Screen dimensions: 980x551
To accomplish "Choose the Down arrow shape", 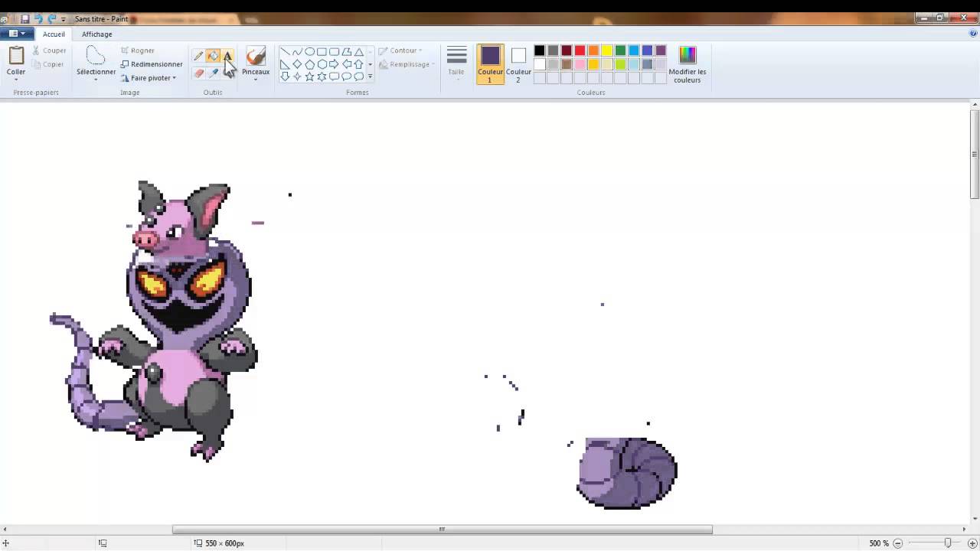I will point(285,77).
